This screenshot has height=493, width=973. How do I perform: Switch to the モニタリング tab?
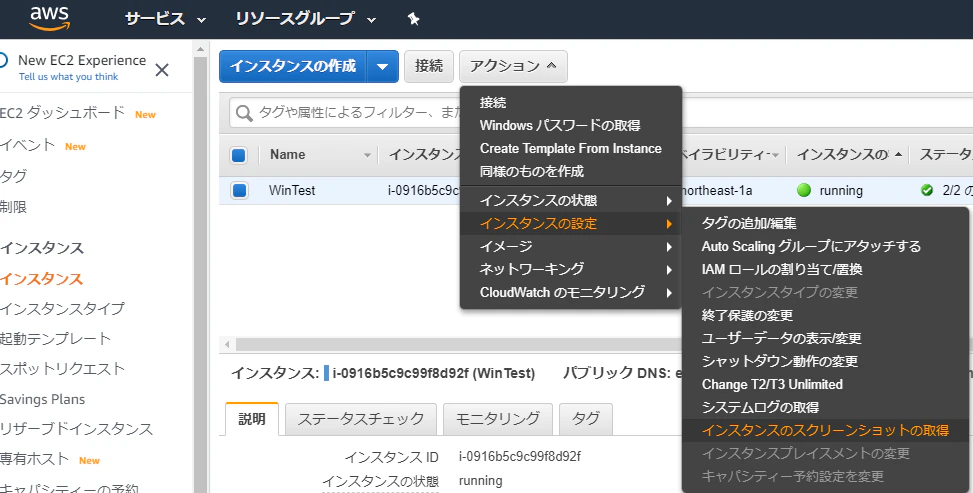click(x=498, y=419)
